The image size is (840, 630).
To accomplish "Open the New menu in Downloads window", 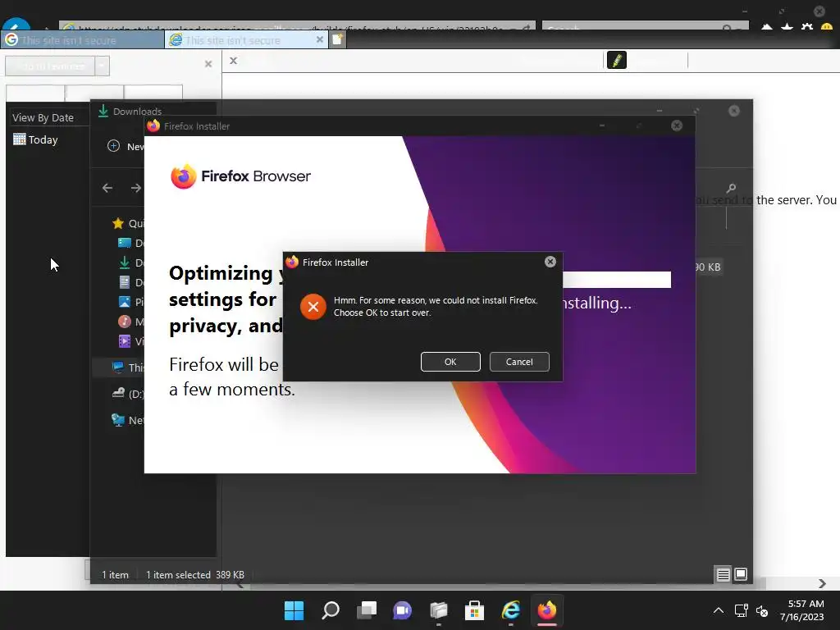I will [x=126, y=146].
